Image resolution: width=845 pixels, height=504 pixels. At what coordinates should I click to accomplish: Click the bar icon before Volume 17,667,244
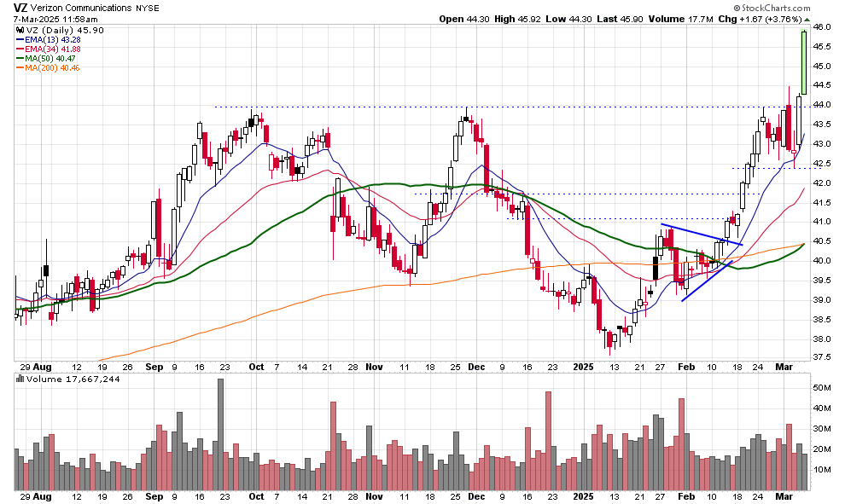pyautogui.click(x=20, y=379)
